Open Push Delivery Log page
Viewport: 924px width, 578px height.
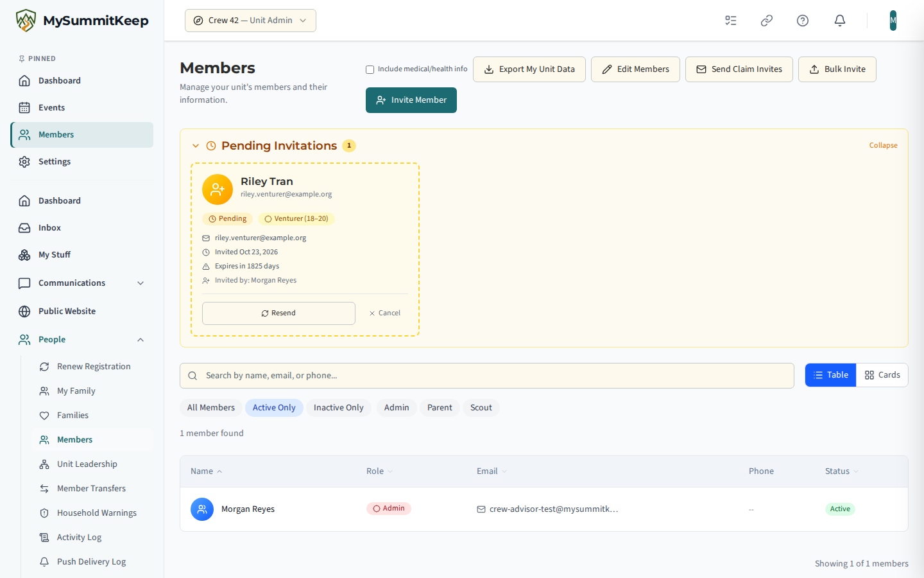tap(92, 562)
